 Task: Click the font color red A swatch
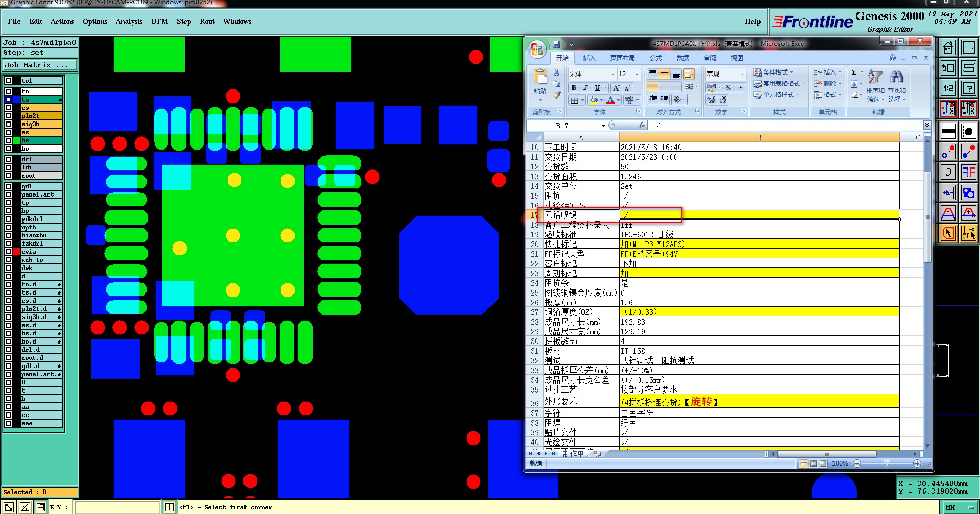pos(610,100)
